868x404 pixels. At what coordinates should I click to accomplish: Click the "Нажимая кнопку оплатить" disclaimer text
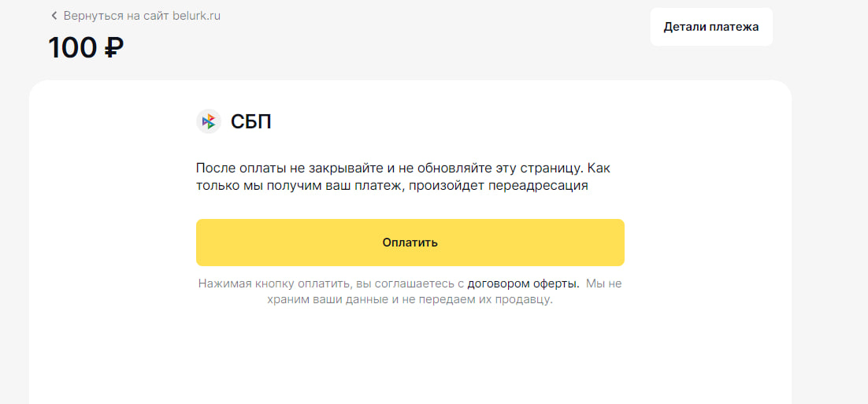tap(276, 284)
